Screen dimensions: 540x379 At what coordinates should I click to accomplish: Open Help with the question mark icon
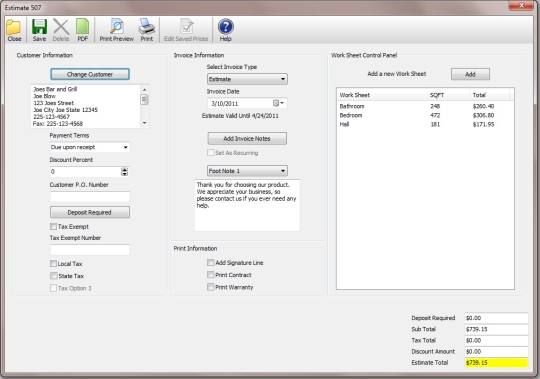[226, 27]
